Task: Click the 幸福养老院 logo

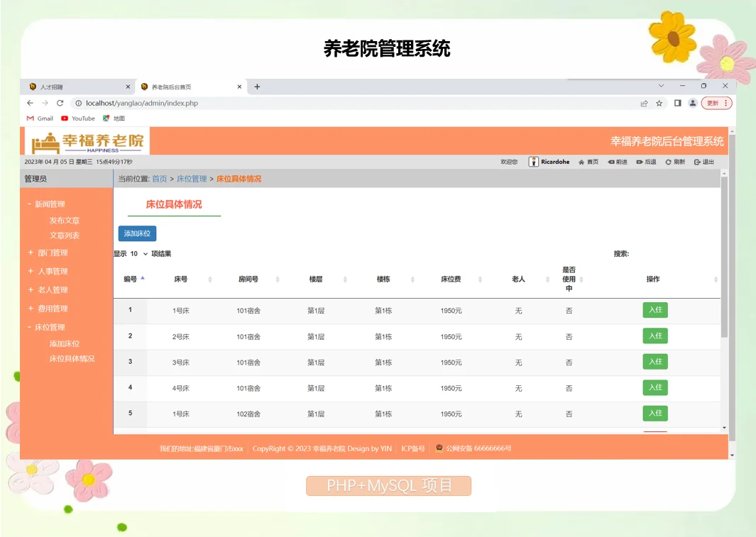Action: [x=85, y=140]
